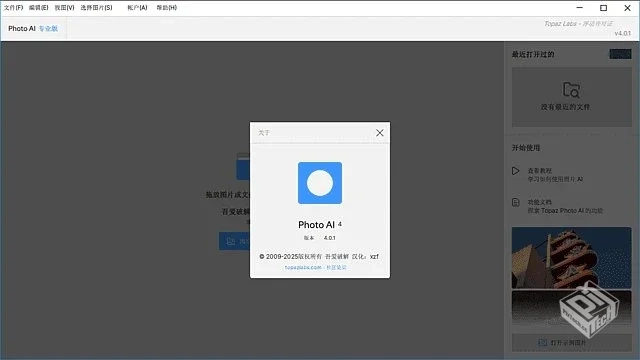Close the 关于 about dialog
640x360 pixels.
click(380, 133)
